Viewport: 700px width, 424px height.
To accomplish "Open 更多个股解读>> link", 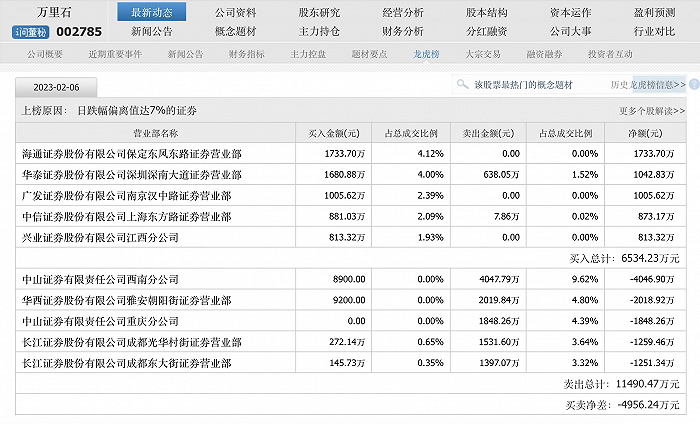I will 652,110.
